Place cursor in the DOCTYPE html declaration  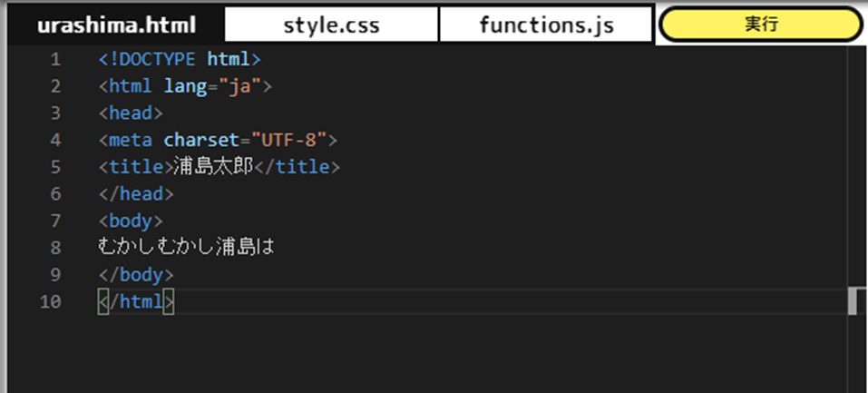coord(180,59)
